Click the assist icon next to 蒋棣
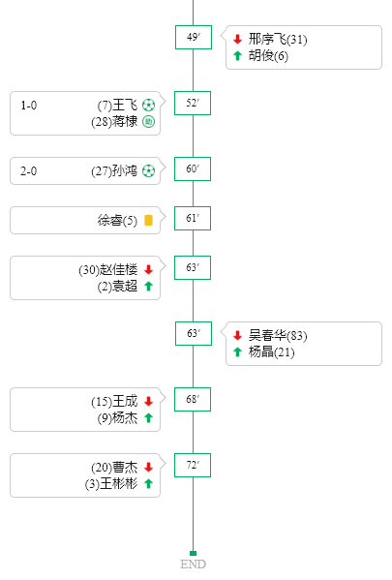Image resolution: width=392 pixels, height=580 pixels. pos(149,121)
